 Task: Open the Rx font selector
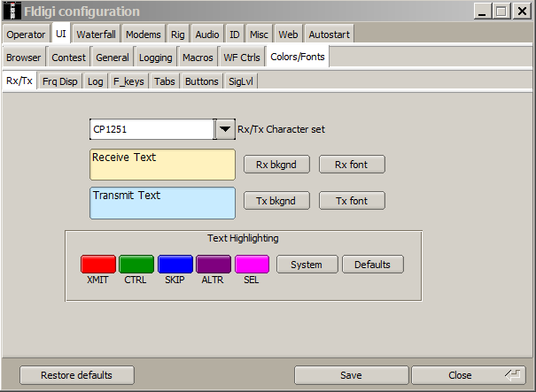[352, 165]
